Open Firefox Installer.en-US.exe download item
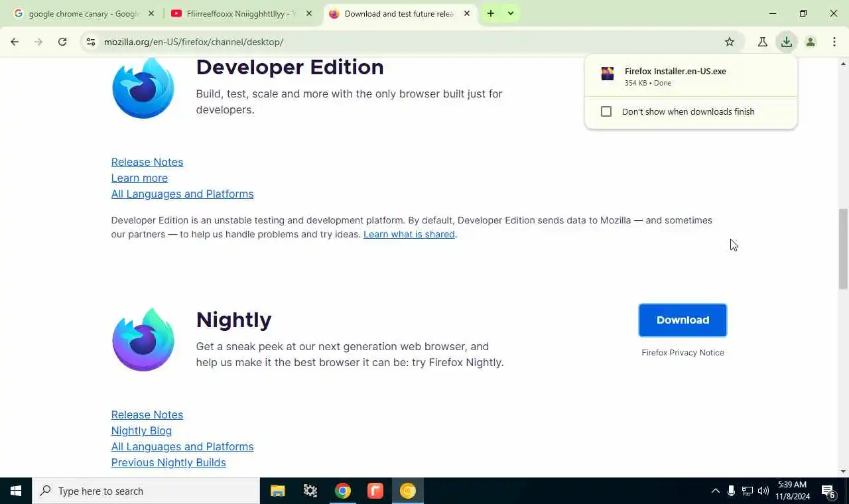The width and height of the screenshot is (849, 504). [690, 76]
